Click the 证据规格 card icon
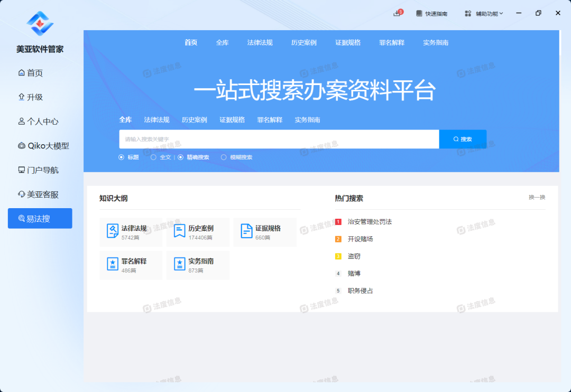Image resolution: width=571 pixels, height=392 pixels. click(246, 231)
